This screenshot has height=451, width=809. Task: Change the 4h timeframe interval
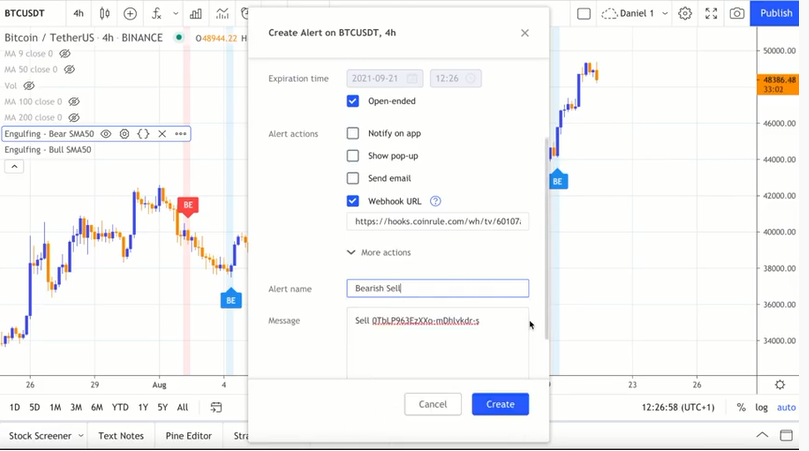[x=78, y=13]
